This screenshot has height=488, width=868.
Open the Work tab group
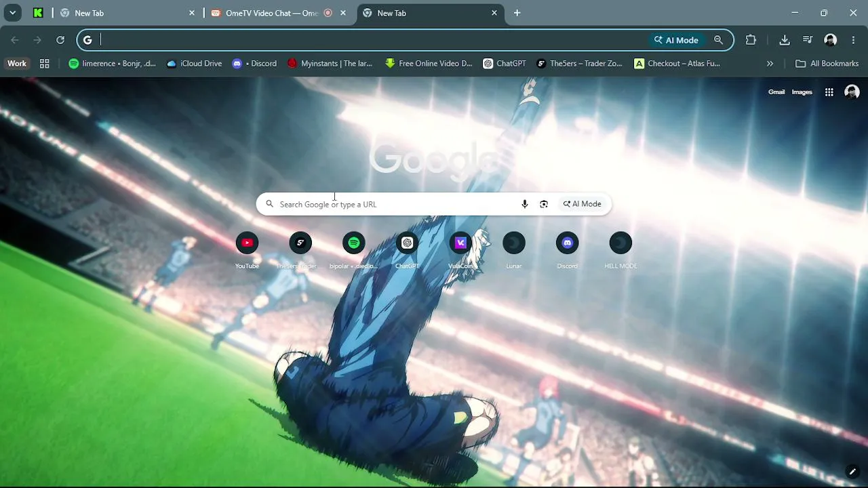(17, 64)
